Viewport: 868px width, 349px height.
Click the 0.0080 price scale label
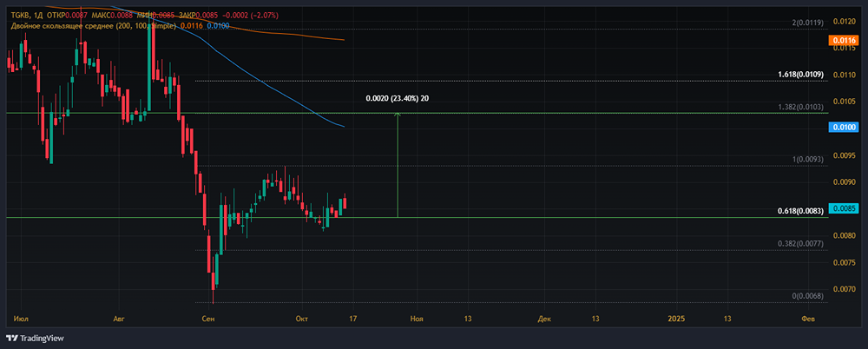[843, 235]
